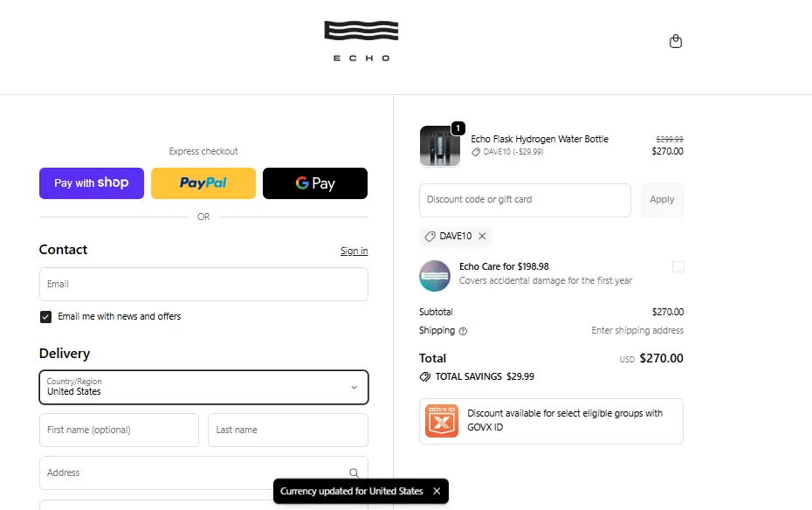Click the Sign in link

354,252
